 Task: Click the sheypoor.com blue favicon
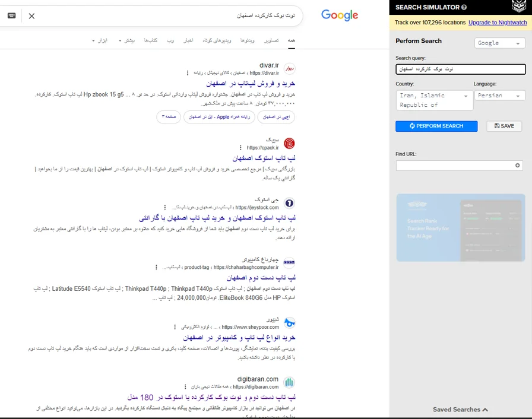pyautogui.click(x=289, y=323)
